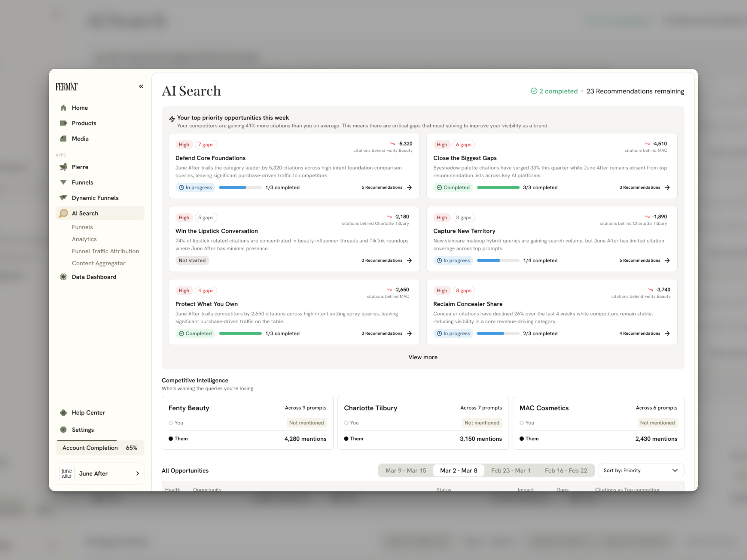Collapse sidebar with double chevron
Screen dimensions: 747x560
(x=141, y=86)
